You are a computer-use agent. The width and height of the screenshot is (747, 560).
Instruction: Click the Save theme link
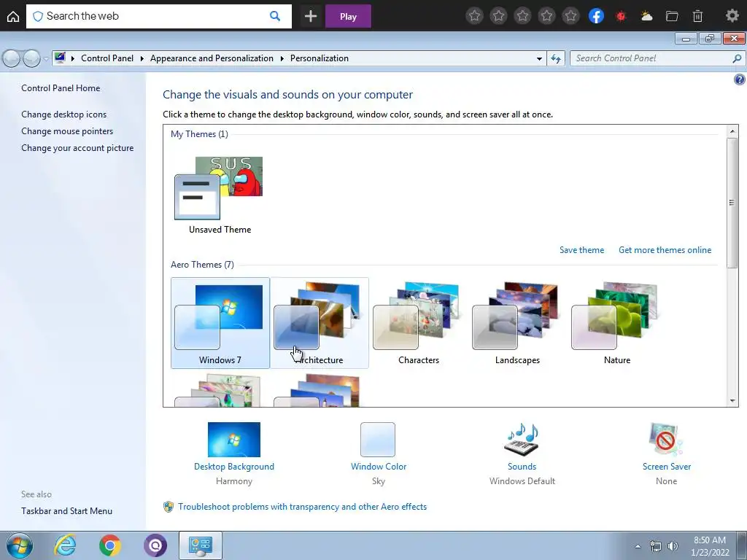tap(581, 250)
